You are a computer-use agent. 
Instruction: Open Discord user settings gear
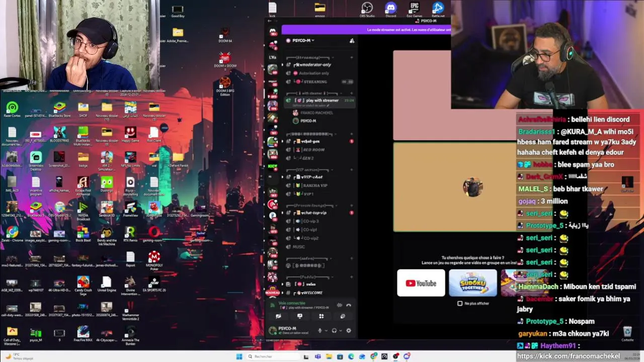coord(348,330)
